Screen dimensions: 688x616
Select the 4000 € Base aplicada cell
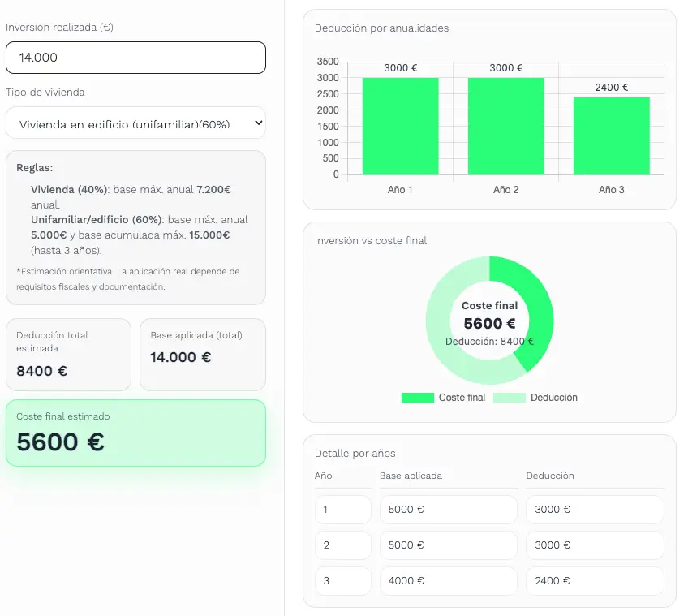click(x=448, y=581)
